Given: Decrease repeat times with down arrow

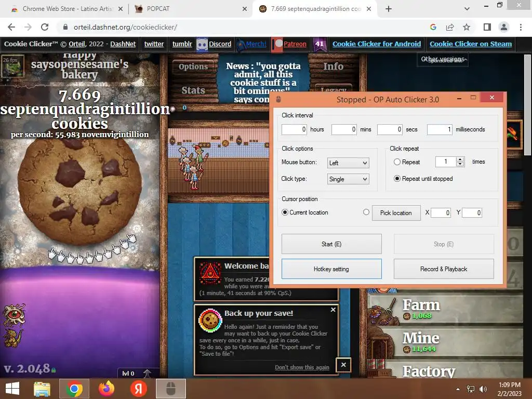Looking at the screenshot, I should [x=460, y=164].
